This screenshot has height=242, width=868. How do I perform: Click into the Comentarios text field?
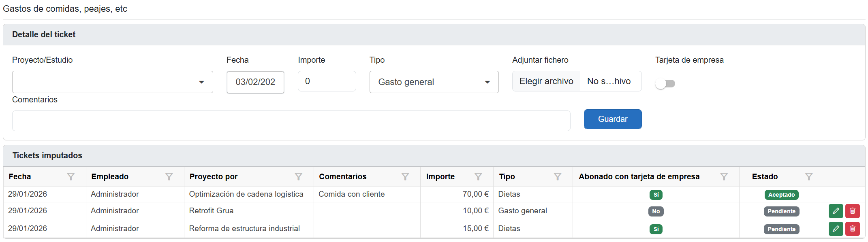[x=291, y=121]
